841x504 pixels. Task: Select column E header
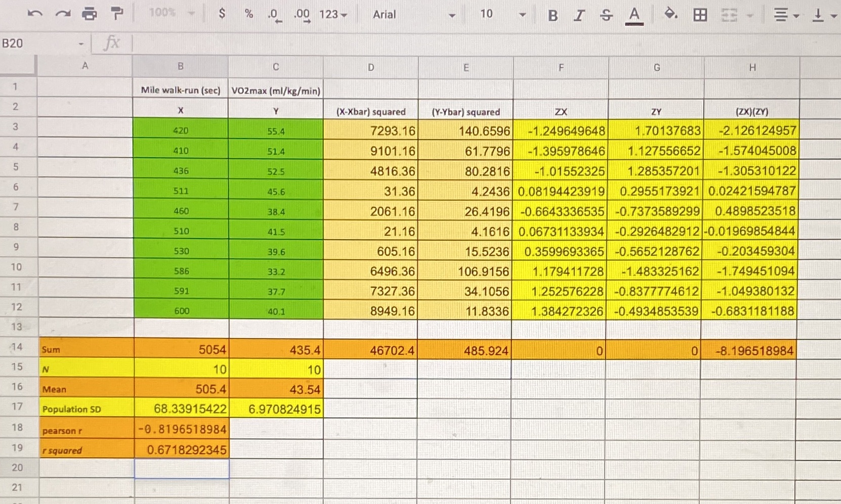click(466, 67)
